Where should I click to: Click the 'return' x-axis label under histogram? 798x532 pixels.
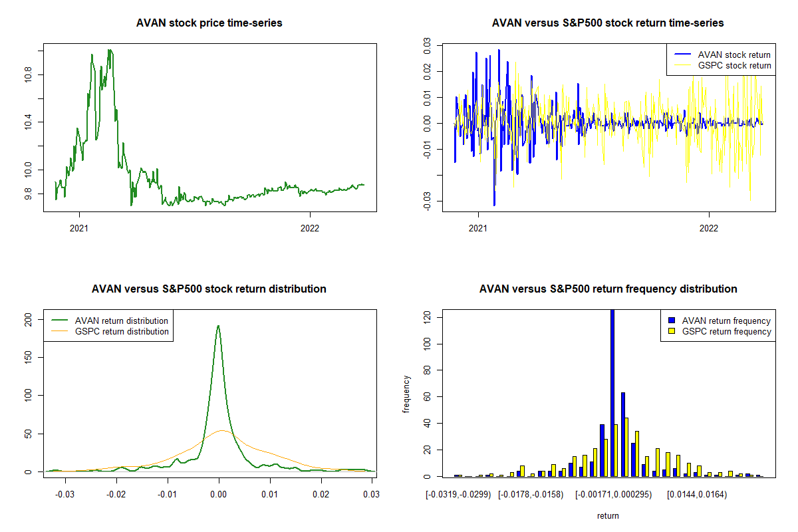point(608,515)
